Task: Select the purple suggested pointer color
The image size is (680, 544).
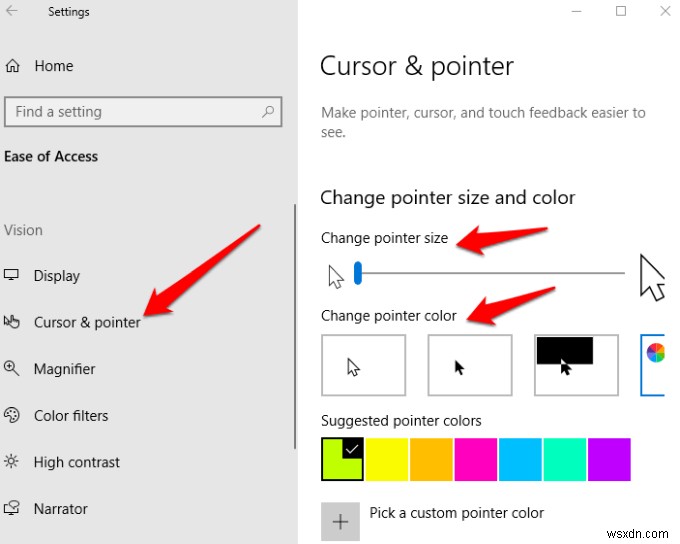Action: [609, 459]
